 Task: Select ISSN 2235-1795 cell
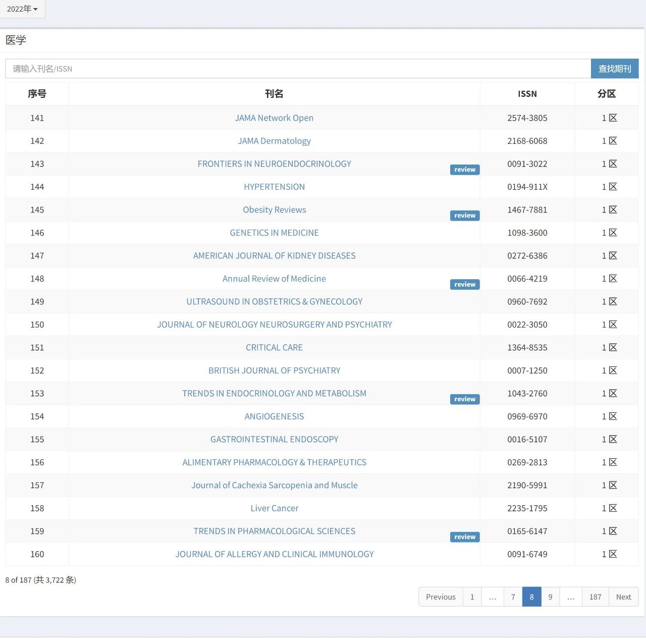pos(527,508)
